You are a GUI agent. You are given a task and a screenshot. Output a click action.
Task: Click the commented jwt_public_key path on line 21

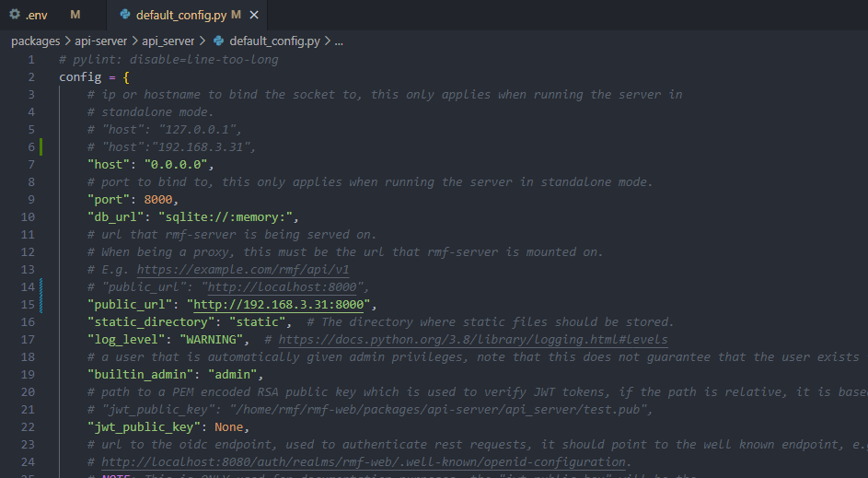(370, 409)
